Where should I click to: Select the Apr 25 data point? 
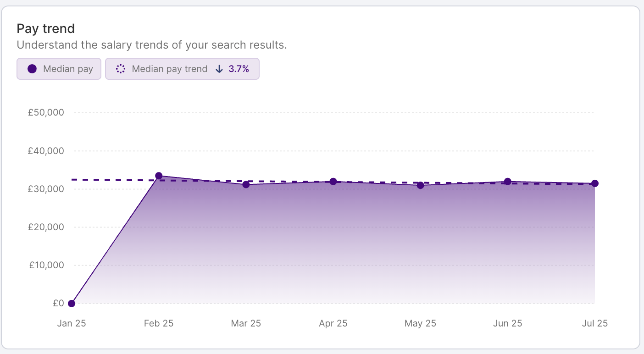tap(333, 182)
